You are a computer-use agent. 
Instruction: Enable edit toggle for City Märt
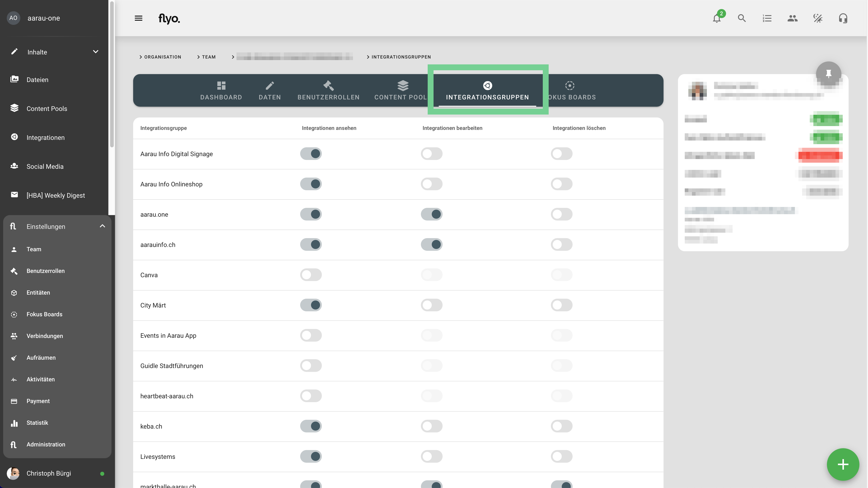pyautogui.click(x=431, y=305)
